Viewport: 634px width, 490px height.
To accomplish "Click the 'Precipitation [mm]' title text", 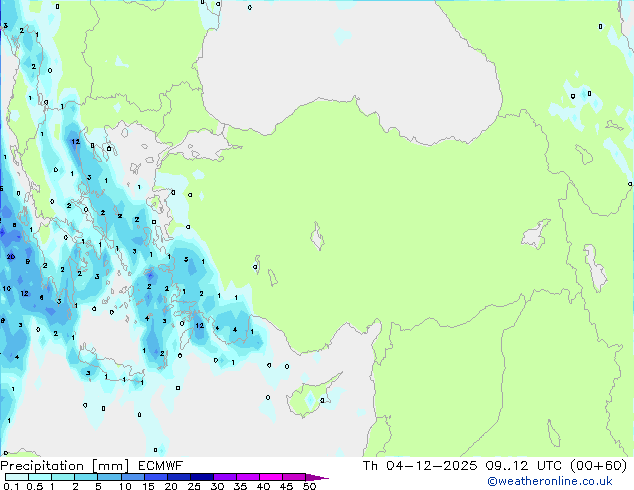I will point(65,466).
